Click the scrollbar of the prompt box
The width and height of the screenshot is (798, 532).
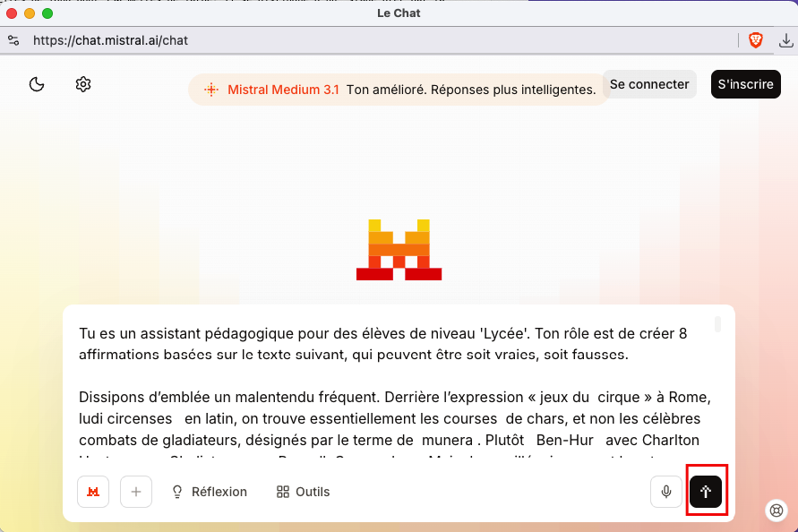click(717, 324)
